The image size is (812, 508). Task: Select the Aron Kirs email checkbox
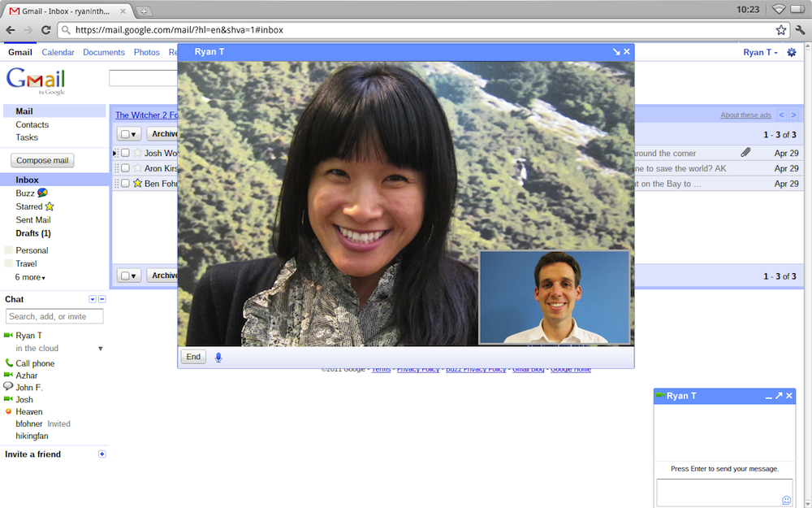125,168
